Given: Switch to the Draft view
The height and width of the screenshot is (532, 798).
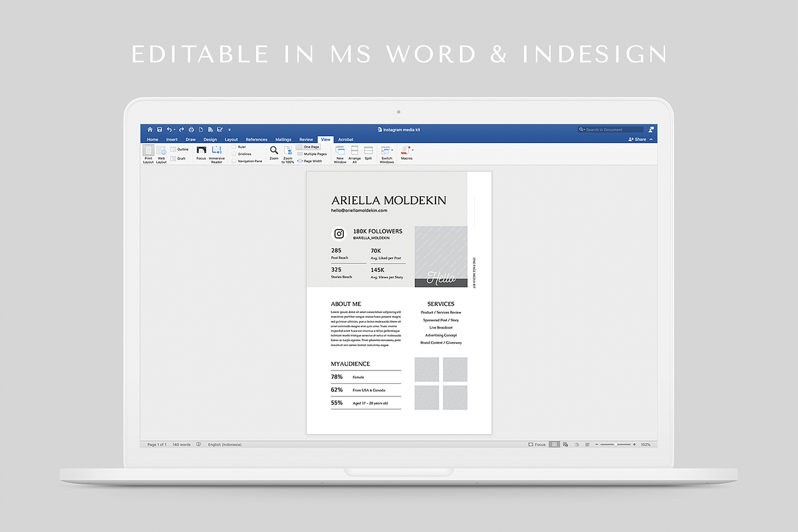Looking at the screenshot, I should (x=178, y=158).
